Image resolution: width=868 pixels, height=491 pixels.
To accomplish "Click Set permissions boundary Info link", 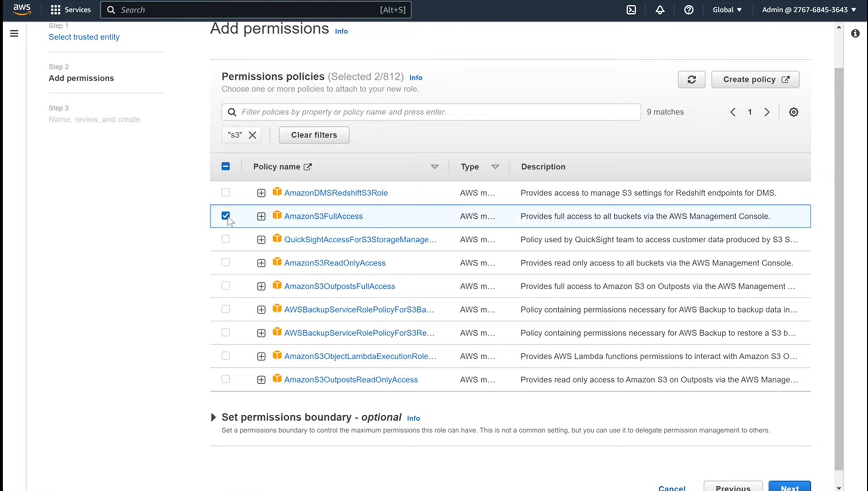I will [x=413, y=418].
